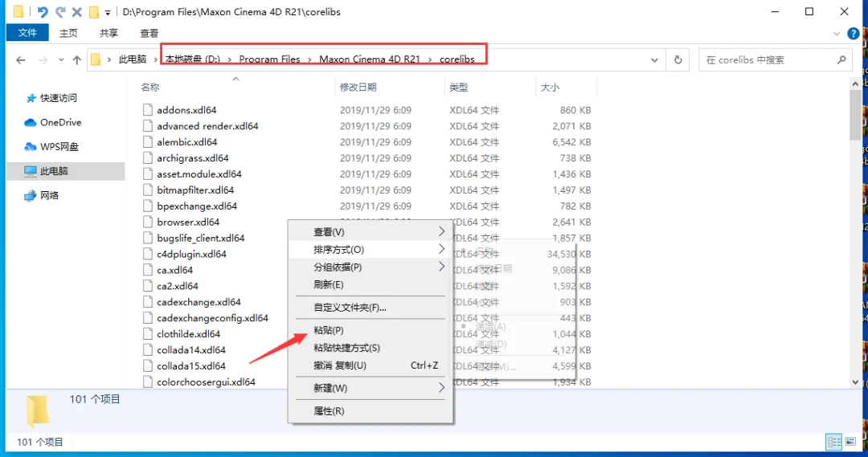Click file icon of cadexchange.xdl64
Viewport: 868px width, 457px height.
(x=147, y=302)
